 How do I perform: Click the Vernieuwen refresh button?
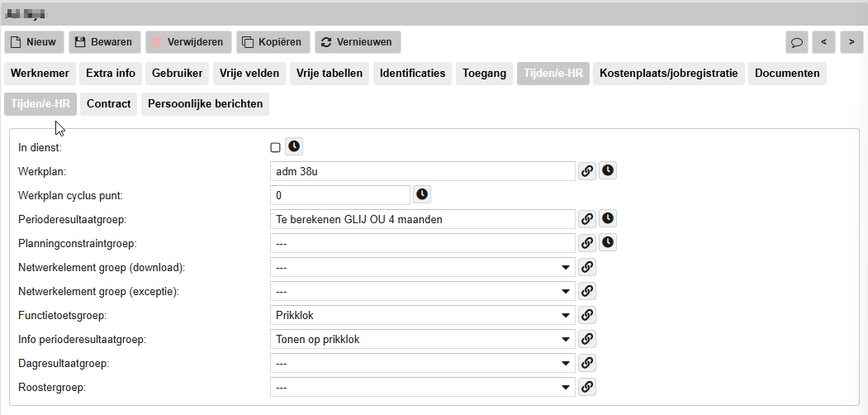pyautogui.click(x=358, y=42)
